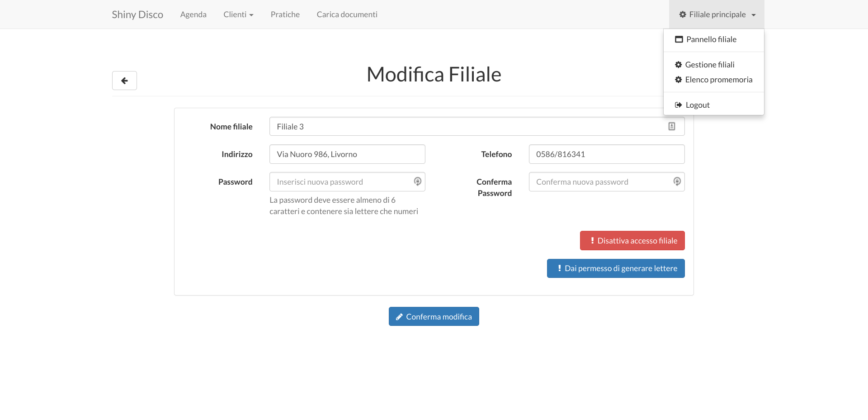This screenshot has width=868, height=420.
Task: Click the pencil icon on Conferma modifica
Action: click(399, 317)
